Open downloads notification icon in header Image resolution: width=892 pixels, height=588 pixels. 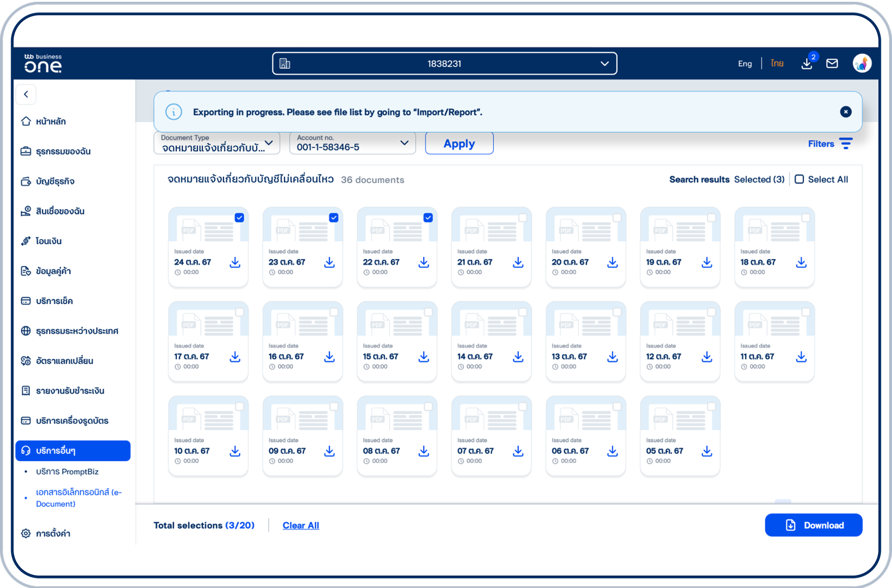tap(806, 64)
